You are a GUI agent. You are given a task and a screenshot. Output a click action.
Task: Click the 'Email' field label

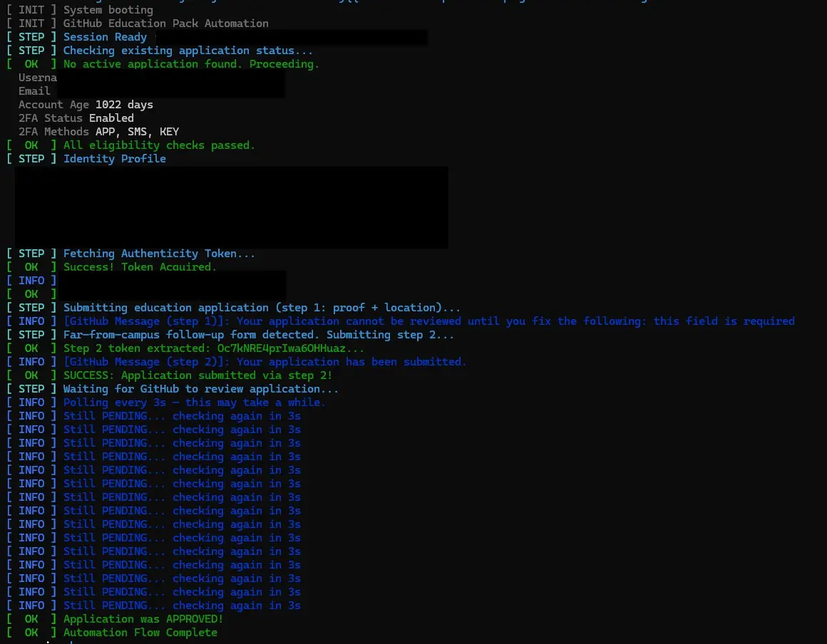pos(34,91)
